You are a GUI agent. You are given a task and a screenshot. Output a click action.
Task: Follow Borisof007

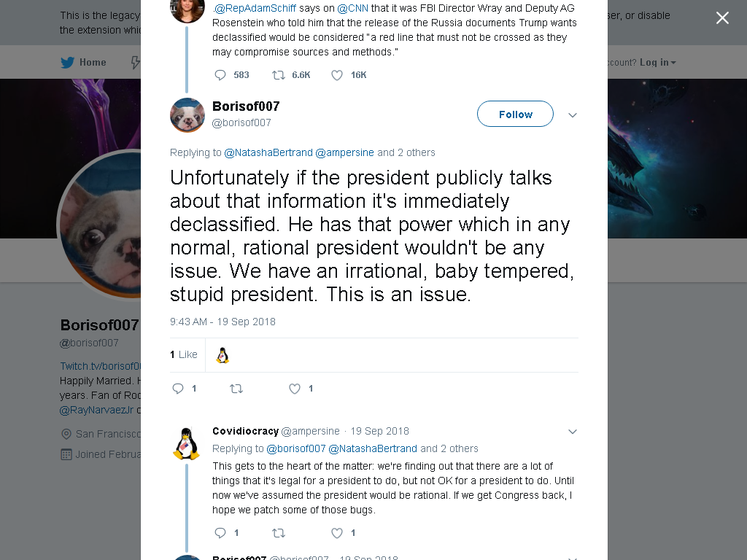click(x=515, y=114)
